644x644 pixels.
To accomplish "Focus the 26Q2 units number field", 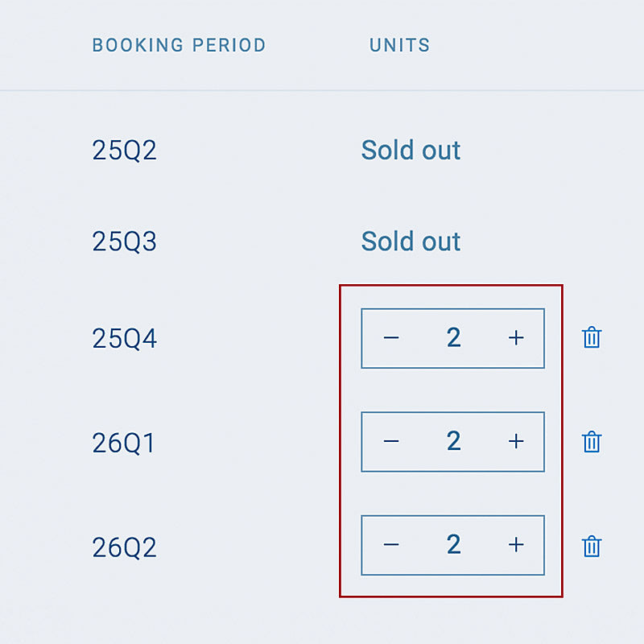I will [453, 545].
